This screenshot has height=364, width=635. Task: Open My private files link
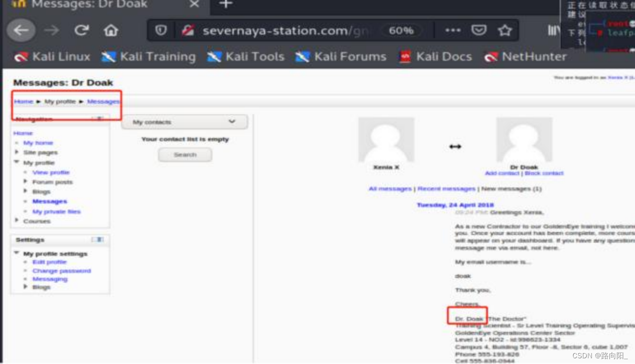pos(56,211)
